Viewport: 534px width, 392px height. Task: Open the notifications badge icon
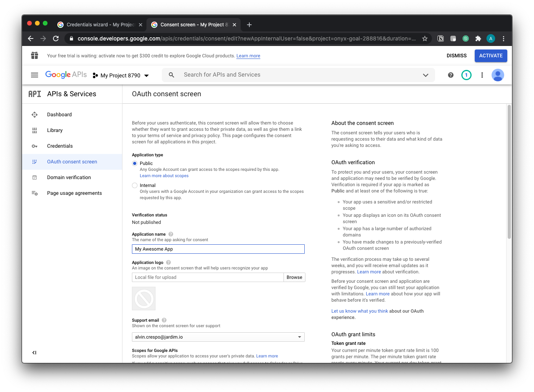pyautogui.click(x=466, y=75)
